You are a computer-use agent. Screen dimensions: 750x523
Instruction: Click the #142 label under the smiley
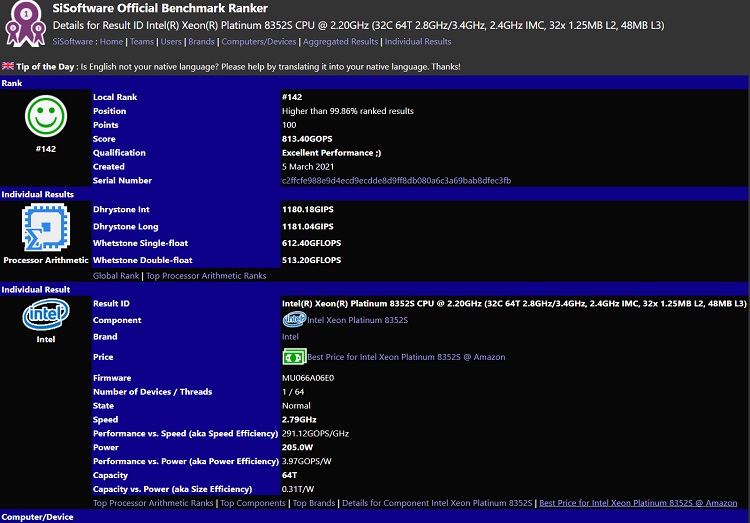[x=46, y=149]
